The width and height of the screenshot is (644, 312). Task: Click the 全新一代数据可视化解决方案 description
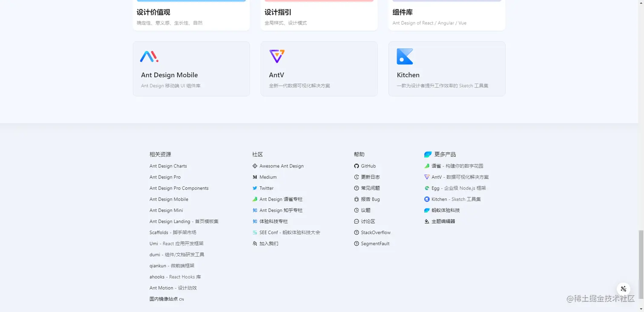point(299,86)
